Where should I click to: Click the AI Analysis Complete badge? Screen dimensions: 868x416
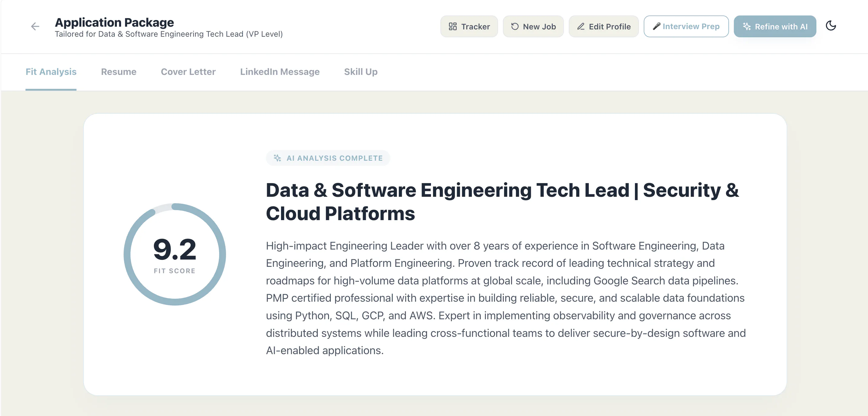tap(328, 158)
